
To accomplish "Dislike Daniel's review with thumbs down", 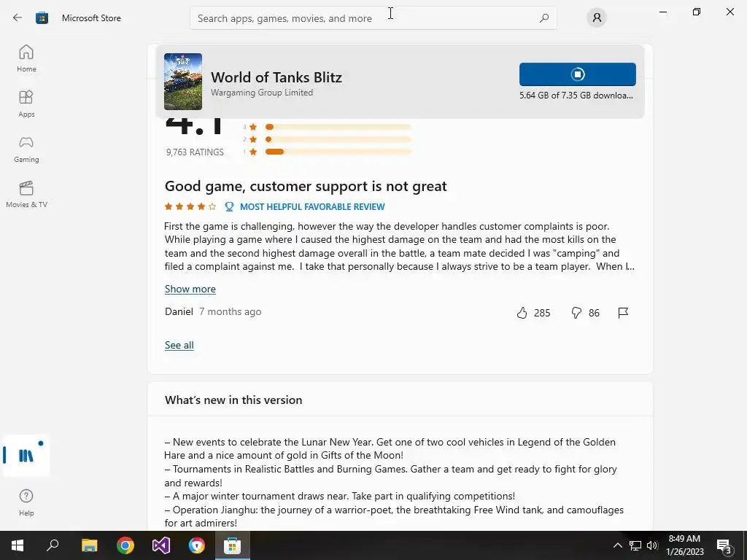I will tap(576, 313).
